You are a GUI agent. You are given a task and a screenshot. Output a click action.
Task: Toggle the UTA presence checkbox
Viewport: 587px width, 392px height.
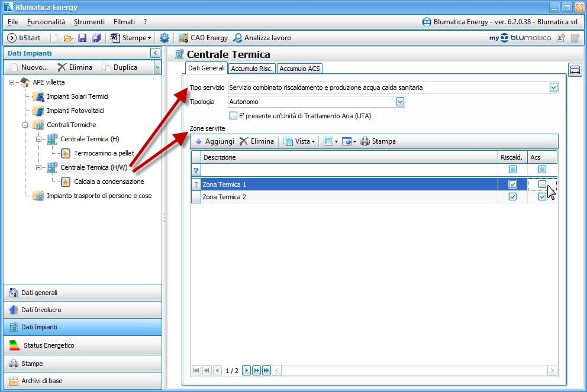click(x=233, y=116)
